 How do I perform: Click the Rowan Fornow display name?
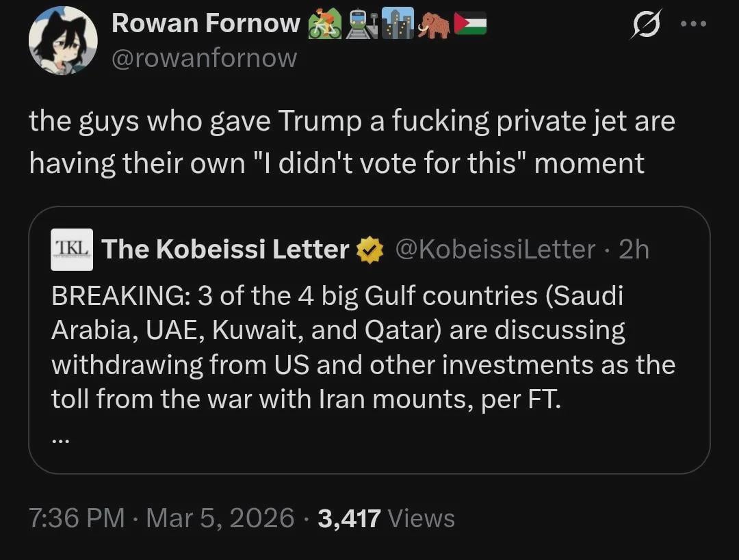tap(205, 24)
